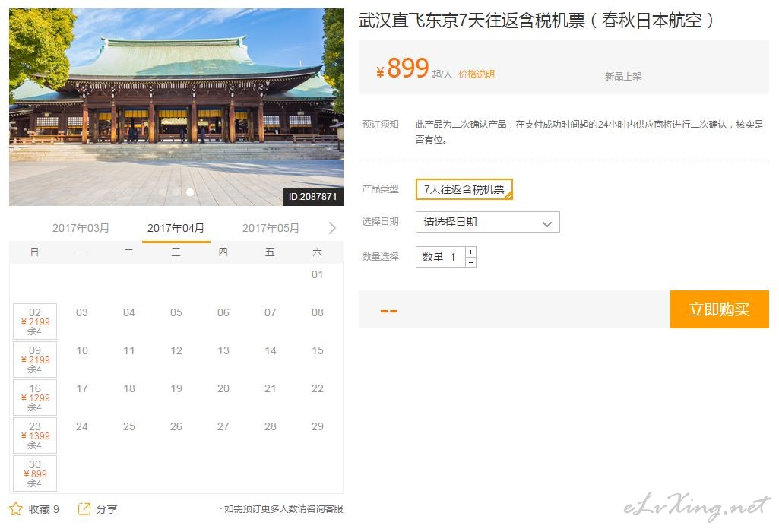Switch to 2017年05月 tab
This screenshot has height=532, width=779.
point(271,228)
